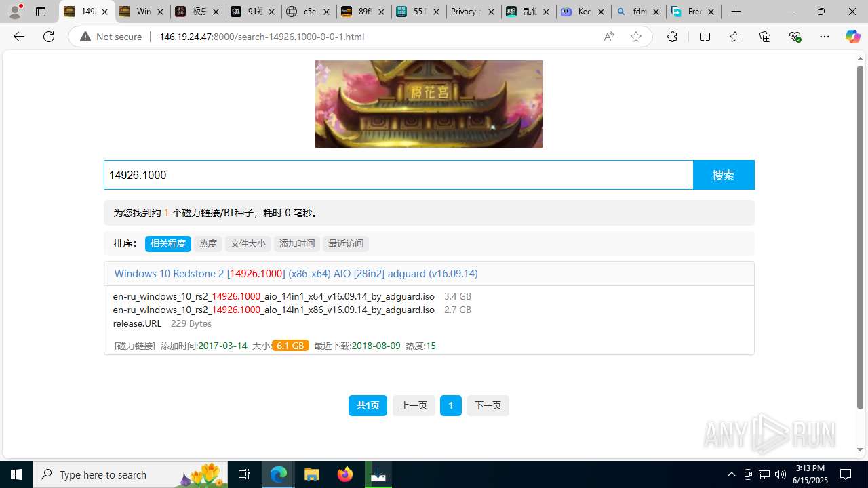Click x86 adguard iso file name
Image resolution: width=868 pixels, height=488 pixels.
(274, 310)
